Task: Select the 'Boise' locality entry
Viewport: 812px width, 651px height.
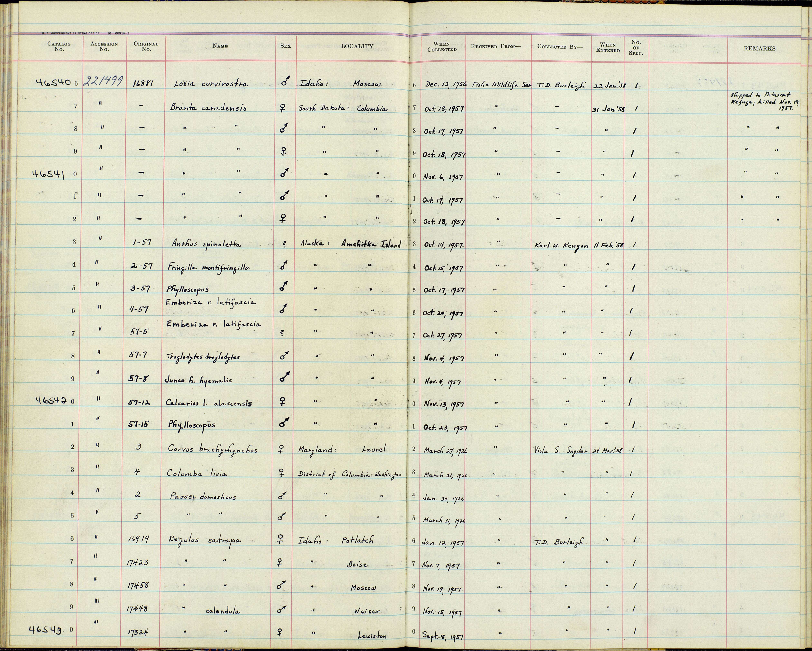Action: click(x=357, y=564)
